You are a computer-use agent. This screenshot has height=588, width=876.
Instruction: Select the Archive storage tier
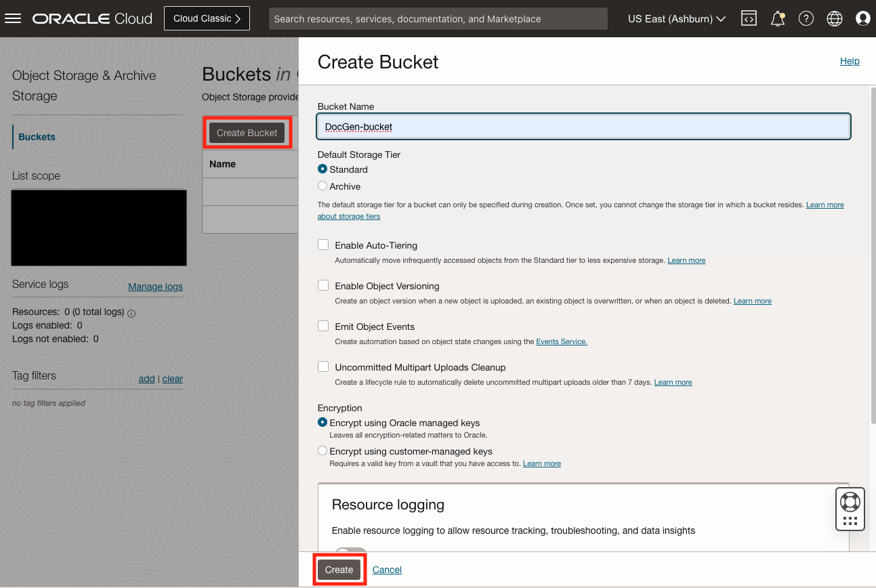coord(322,186)
